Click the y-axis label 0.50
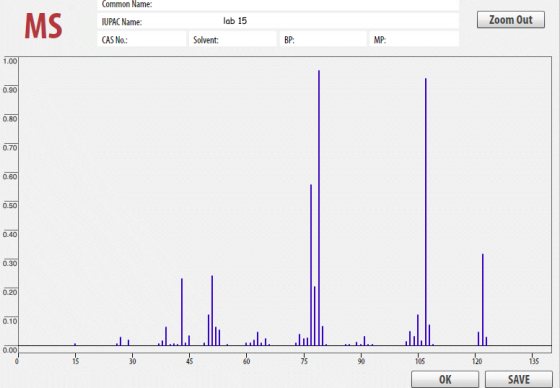The image size is (560, 388). pyautogui.click(x=10, y=205)
